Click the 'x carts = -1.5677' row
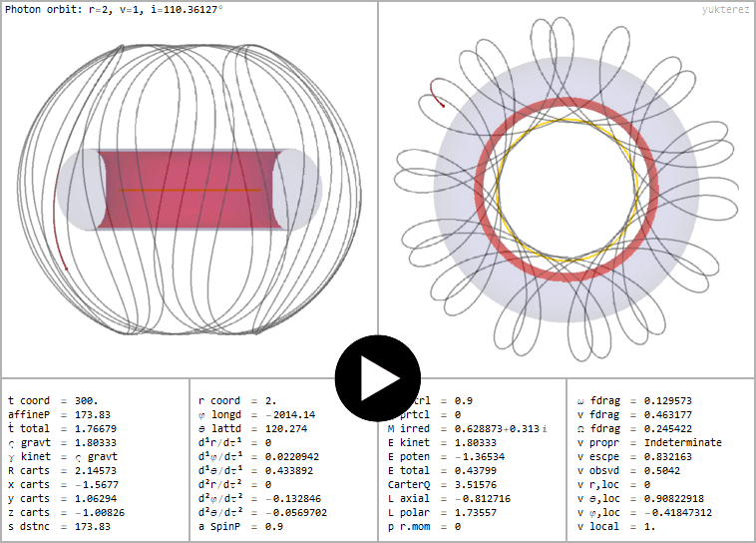Image resolution: width=756 pixels, height=543 pixels. 63,484
